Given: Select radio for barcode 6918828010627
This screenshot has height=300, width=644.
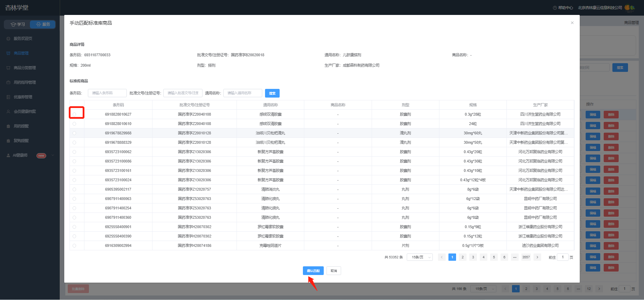Looking at the screenshot, I should click(74, 114).
